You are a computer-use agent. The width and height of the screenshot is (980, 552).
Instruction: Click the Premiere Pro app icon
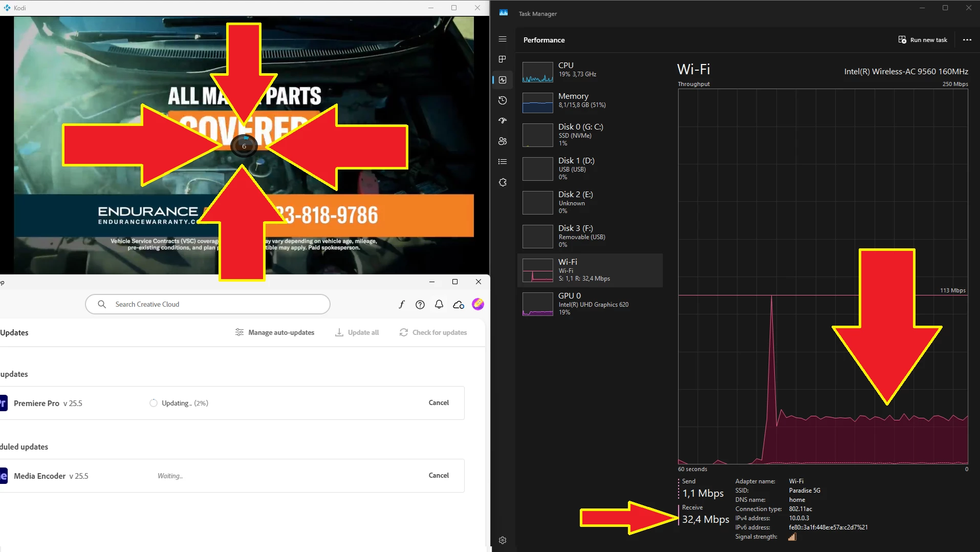pyautogui.click(x=3, y=403)
